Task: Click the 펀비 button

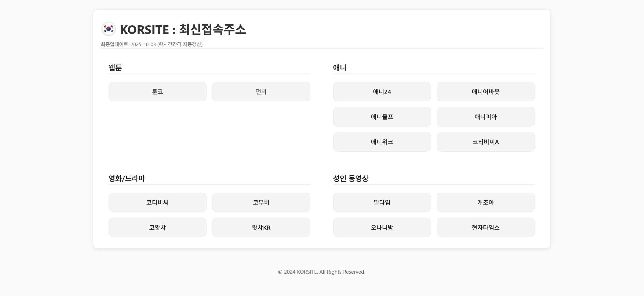Action: tap(261, 91)
